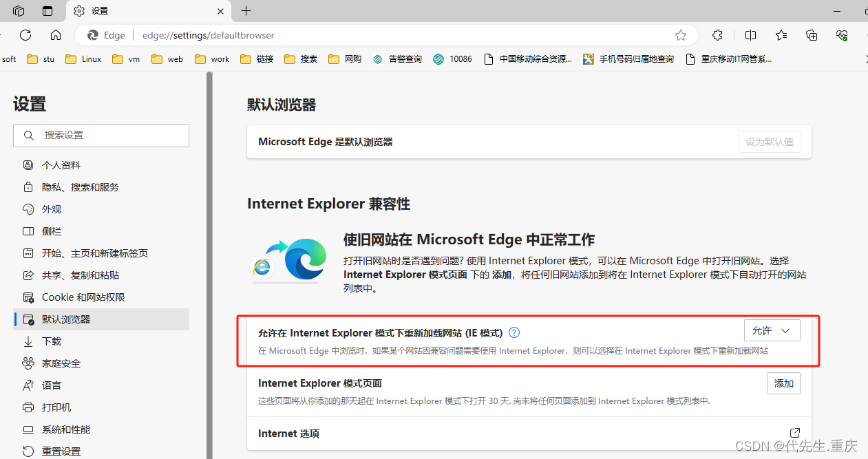The height and width of the screenshot is (459, 868).
Task: Open the 手机号码归属地查询 bookmark
Action: (x=628, y=59)
